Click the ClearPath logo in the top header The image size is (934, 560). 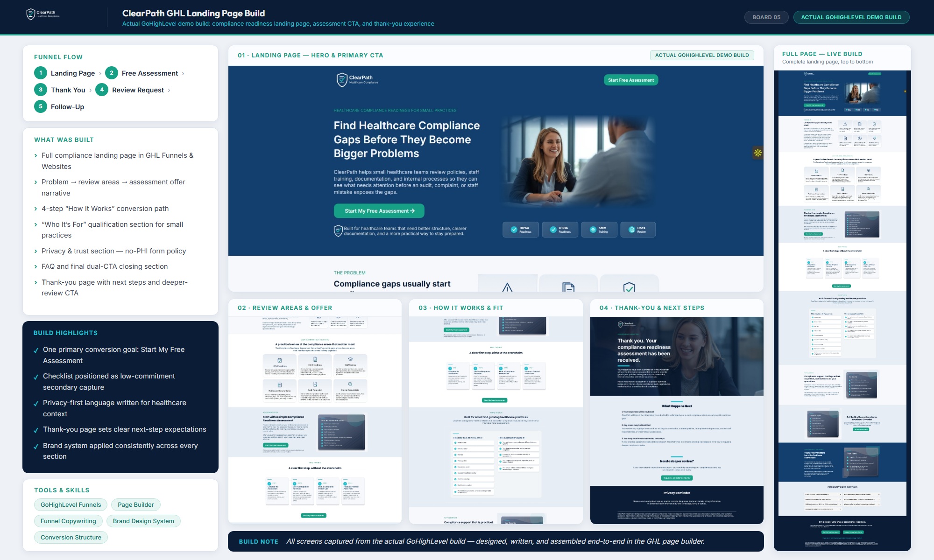coord(43,14)
